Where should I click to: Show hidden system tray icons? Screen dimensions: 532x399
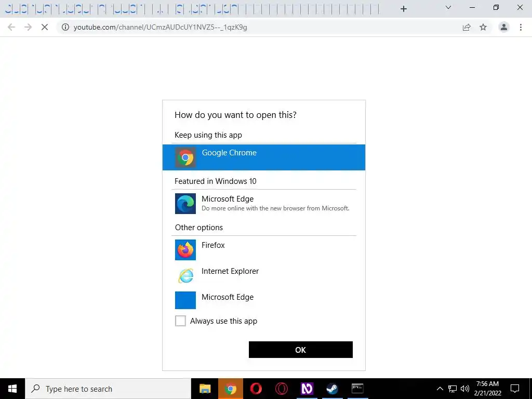[440, 389]
